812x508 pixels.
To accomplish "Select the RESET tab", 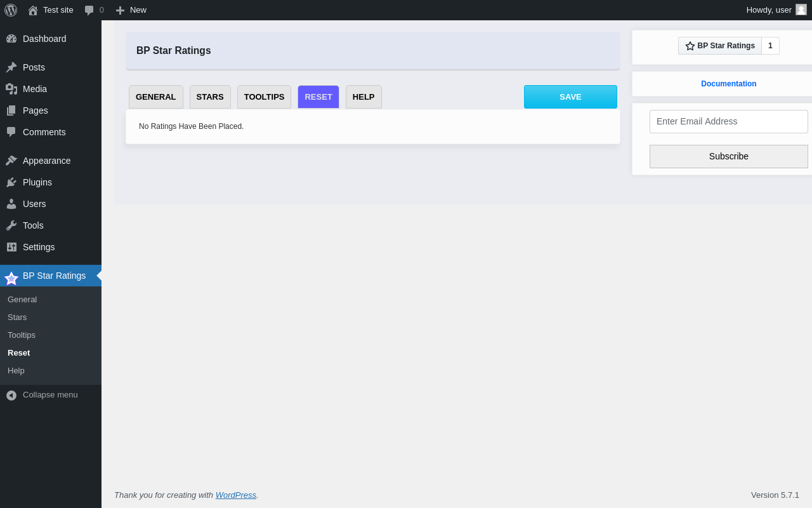I will 318,97.
